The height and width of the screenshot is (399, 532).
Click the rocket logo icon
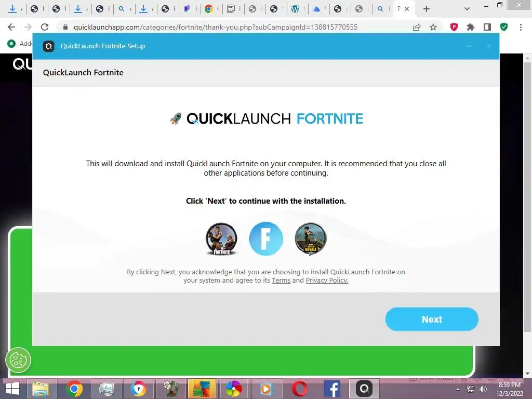(176, 119)
